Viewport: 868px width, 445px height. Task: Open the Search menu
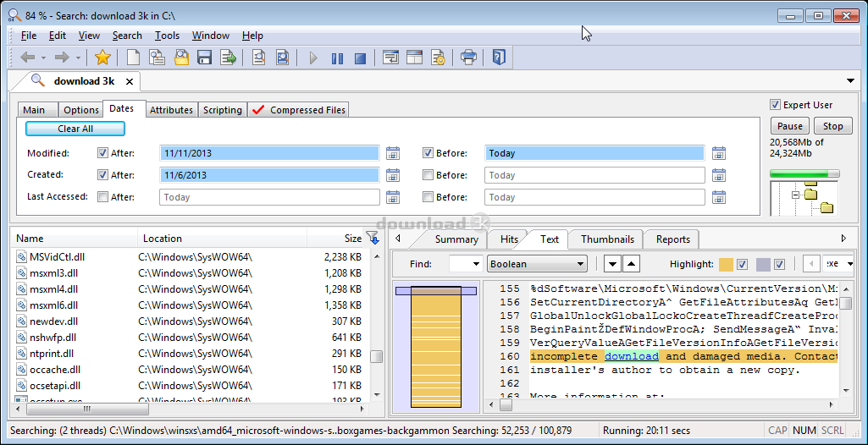pos(127,36)
